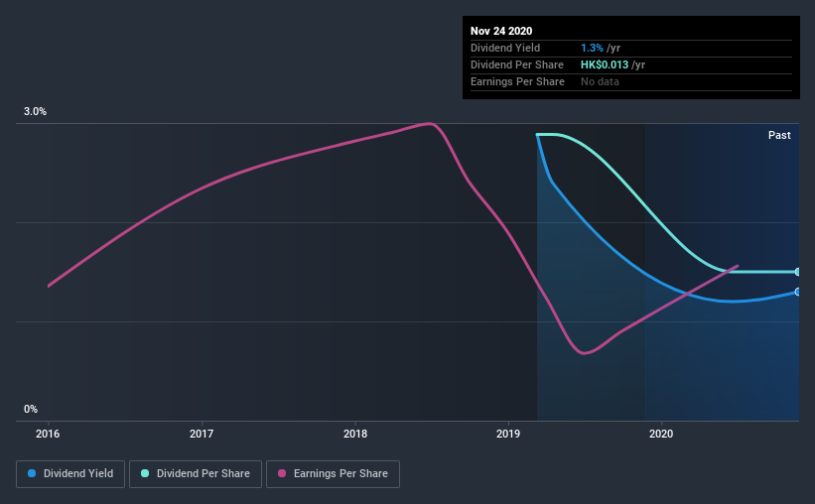This screenshot has height=504, width=815.
Task: Select the 2018 label on the time axis
Action: (355, 434)
